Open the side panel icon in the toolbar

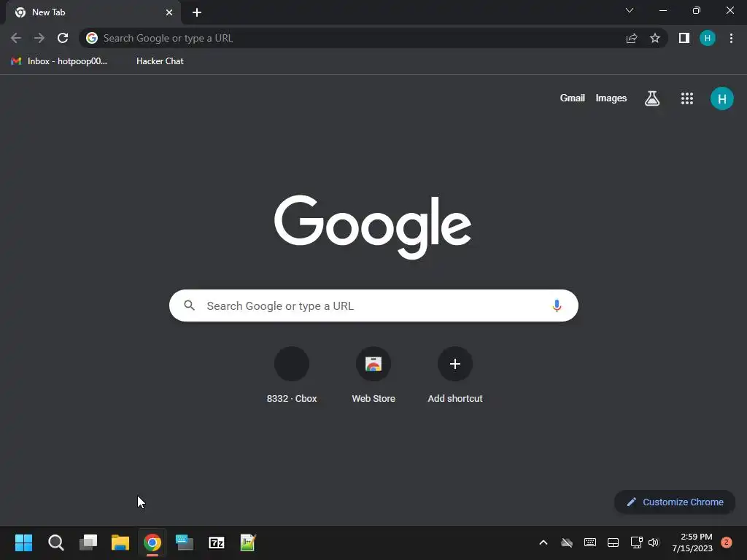coord(684,38)
